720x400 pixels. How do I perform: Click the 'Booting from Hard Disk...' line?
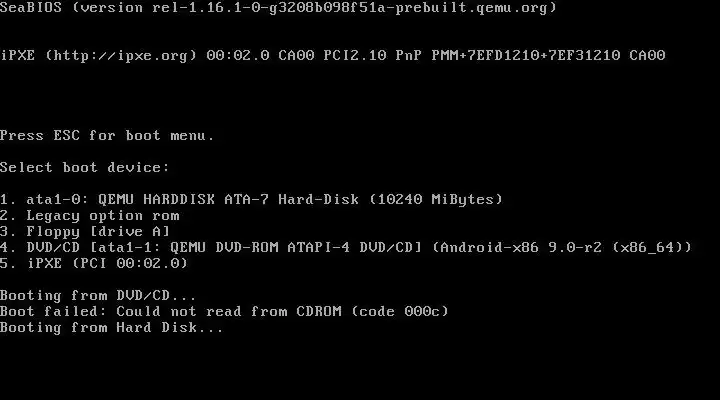[x=112, y=327]
